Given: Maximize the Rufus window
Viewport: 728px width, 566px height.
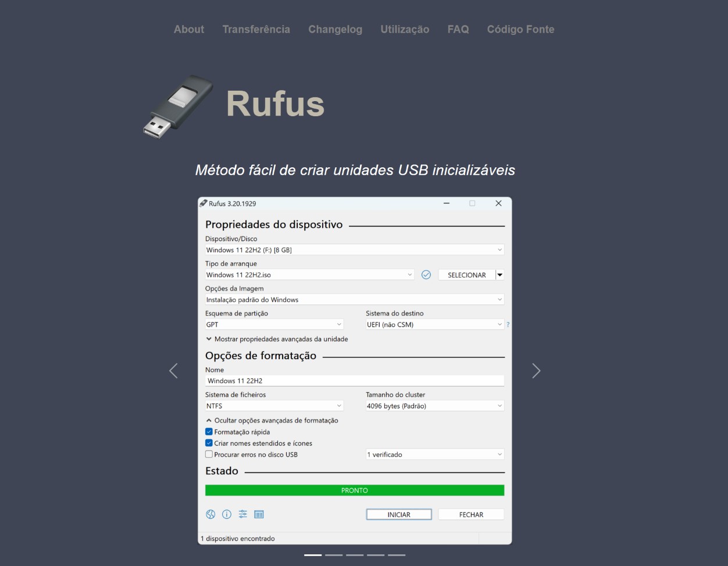Looking at the screenshot, I should point(472,203).
